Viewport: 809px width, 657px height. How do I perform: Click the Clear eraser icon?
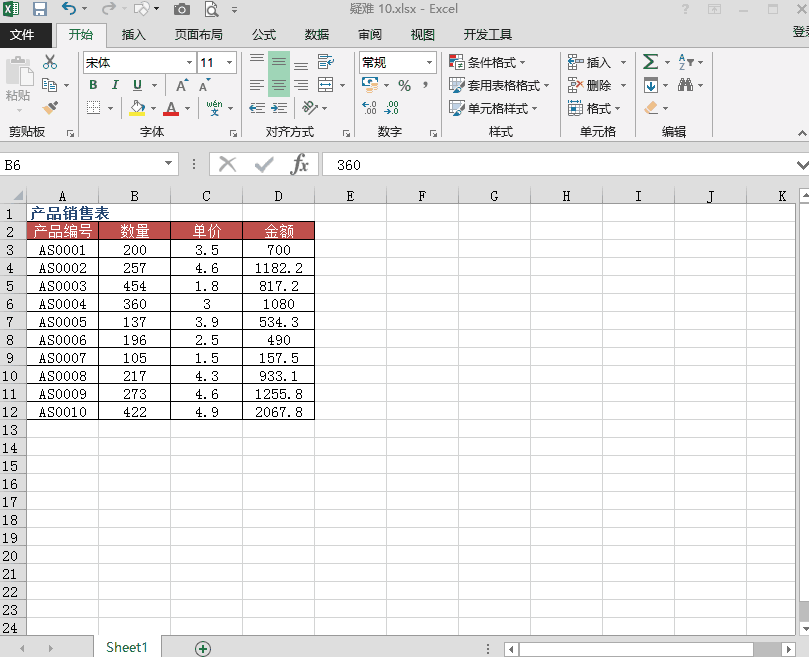point(651,108)
